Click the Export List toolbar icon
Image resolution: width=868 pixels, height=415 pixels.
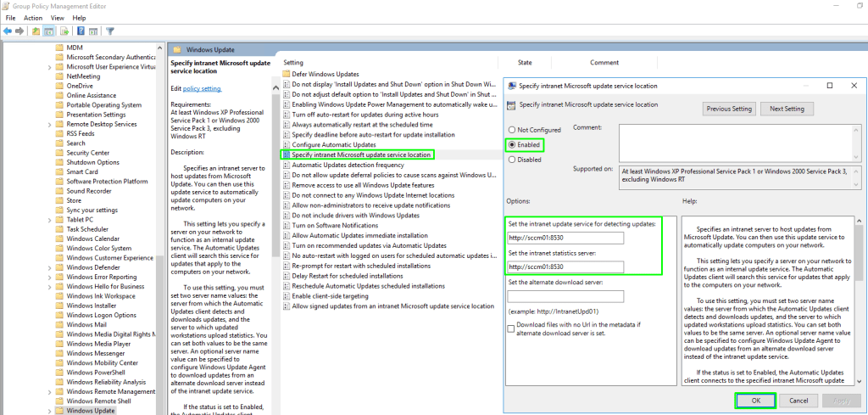[63, 31]
